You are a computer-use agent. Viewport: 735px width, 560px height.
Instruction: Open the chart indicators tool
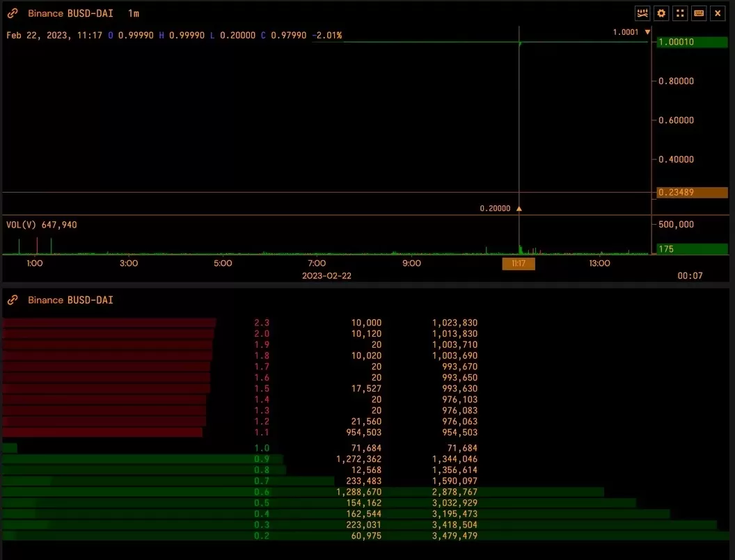pyautogui.click(x=642, y=13)
